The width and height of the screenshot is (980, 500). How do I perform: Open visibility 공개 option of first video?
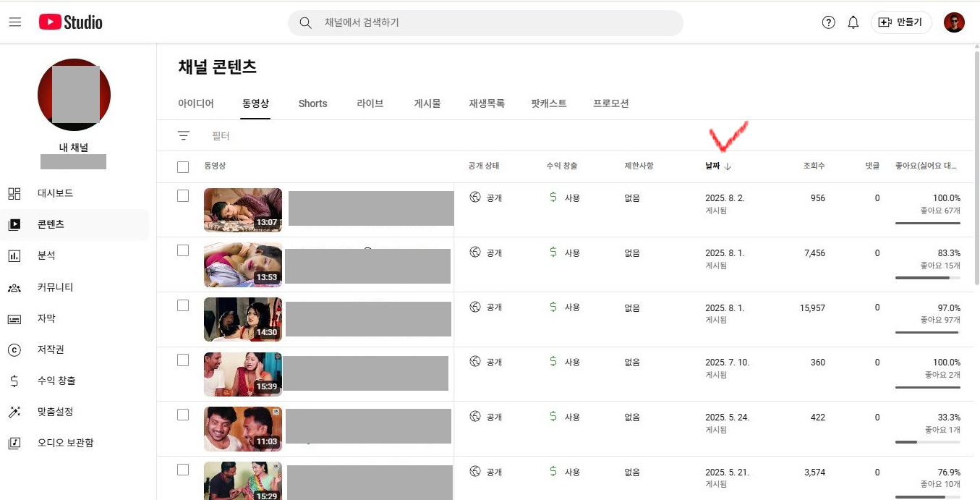pos(485,198)
